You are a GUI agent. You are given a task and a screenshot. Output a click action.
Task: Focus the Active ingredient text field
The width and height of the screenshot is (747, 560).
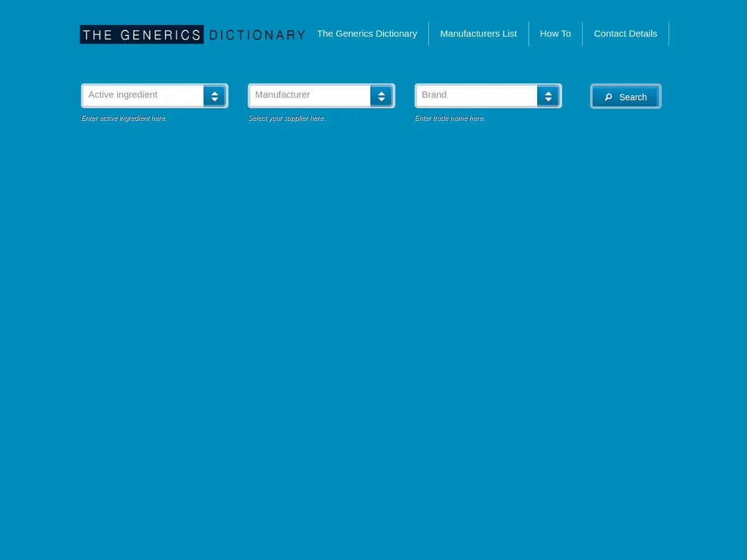click(x=143, y=95)
